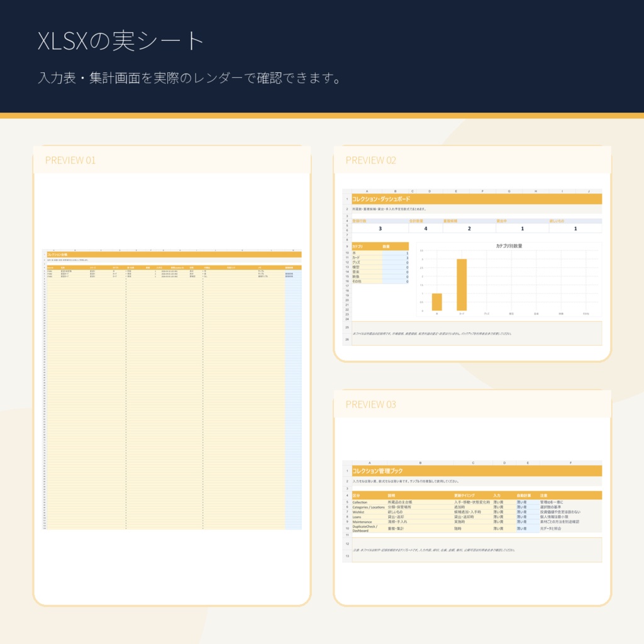The height and width of the screenshot is (644, 644).
Task: Click the "カテゴリ別数量" chart title
Action: [509, 246]
